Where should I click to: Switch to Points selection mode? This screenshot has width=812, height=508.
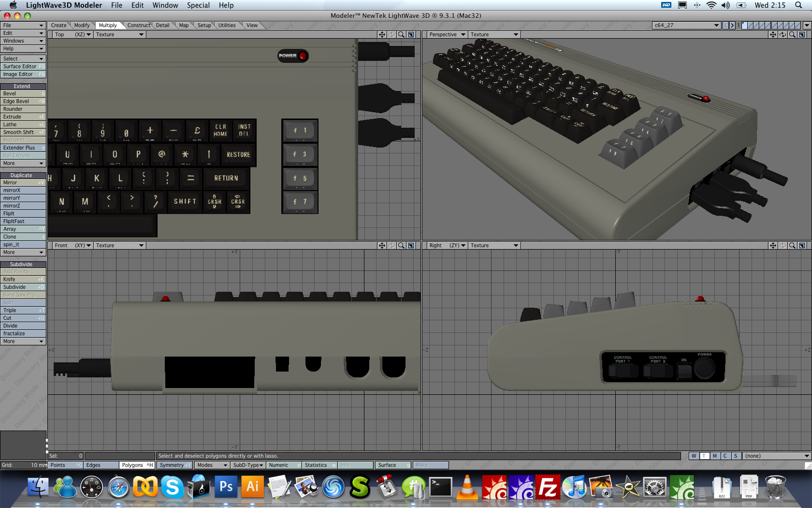tap(65, 465)
